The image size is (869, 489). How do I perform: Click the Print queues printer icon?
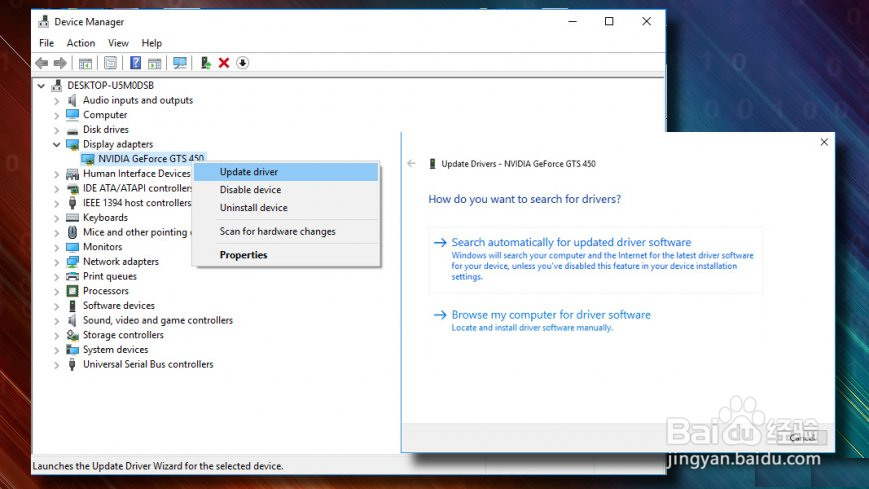pyautogui.click(x=72, y=276)
